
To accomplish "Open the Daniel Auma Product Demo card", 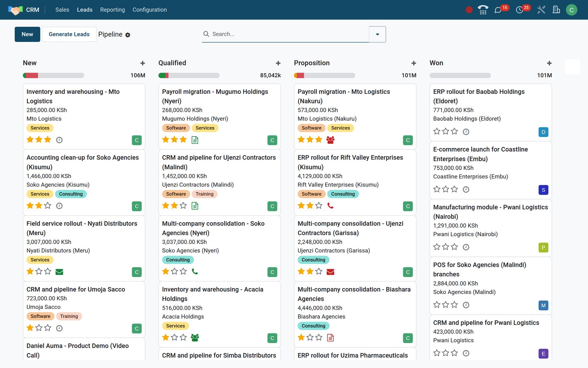I will [84, 349].
